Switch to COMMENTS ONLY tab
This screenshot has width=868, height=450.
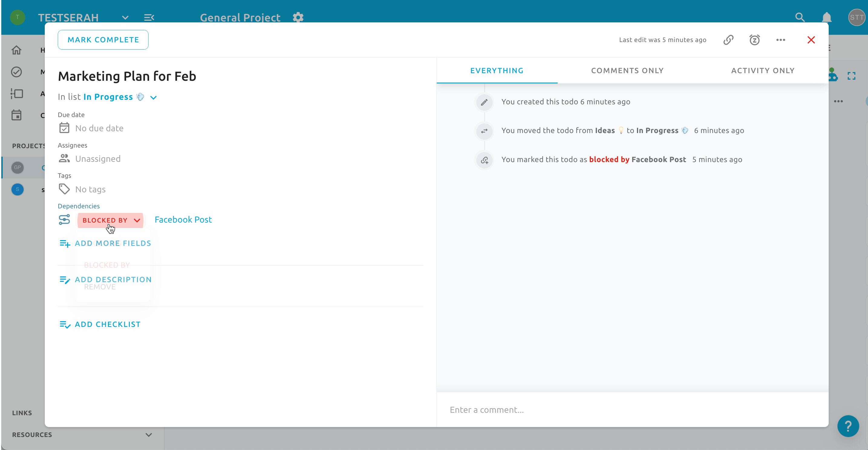pos(627,70)
